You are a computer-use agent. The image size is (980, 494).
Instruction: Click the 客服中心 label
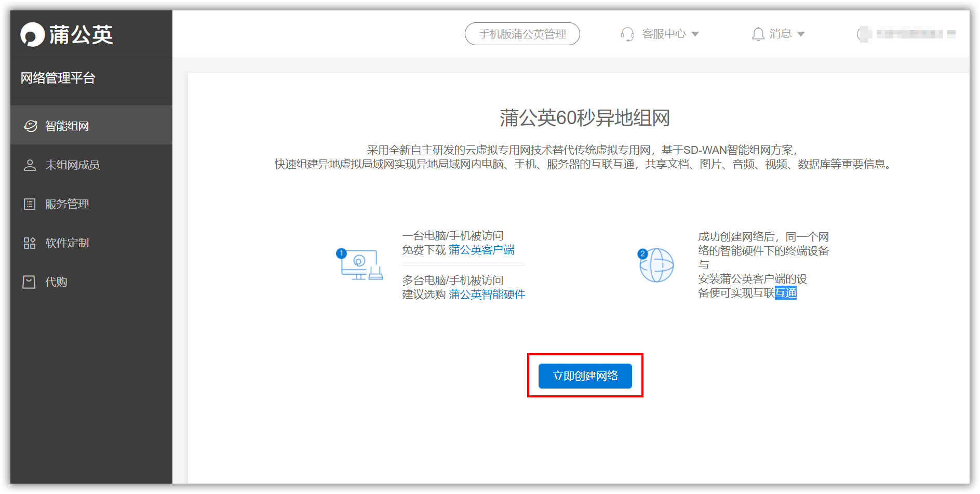pos(664,34)
